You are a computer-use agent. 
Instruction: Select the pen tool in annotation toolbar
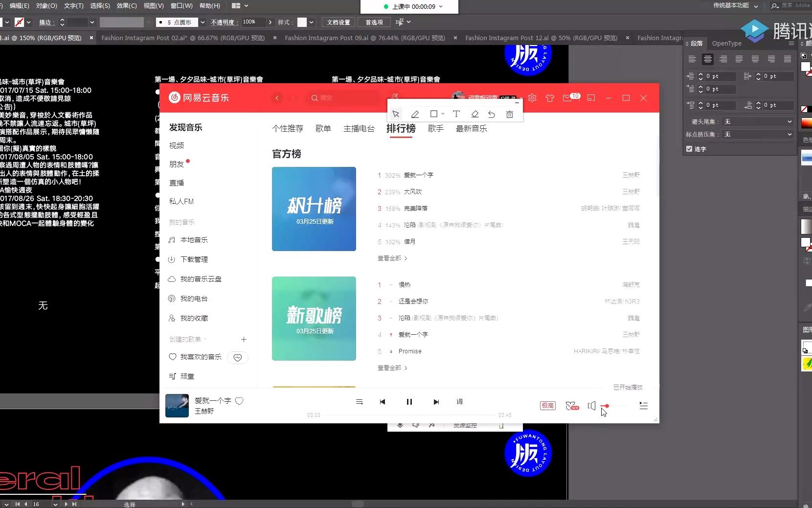415,114
